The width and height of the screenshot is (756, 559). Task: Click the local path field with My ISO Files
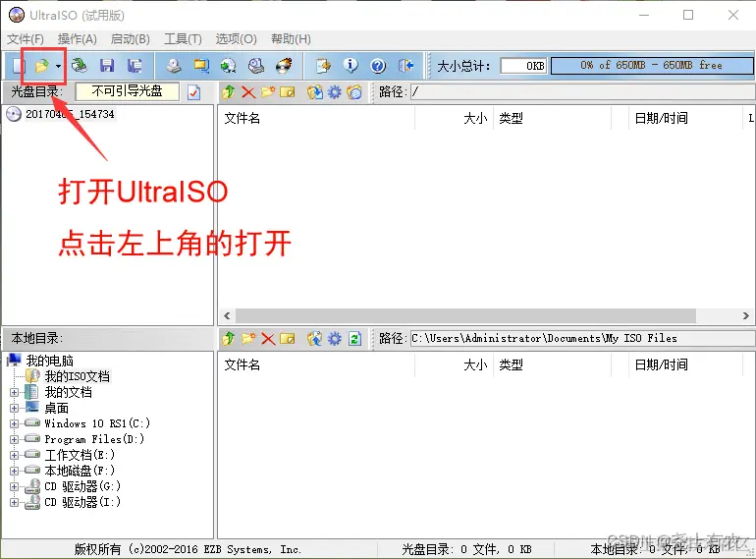coord(582,339)
